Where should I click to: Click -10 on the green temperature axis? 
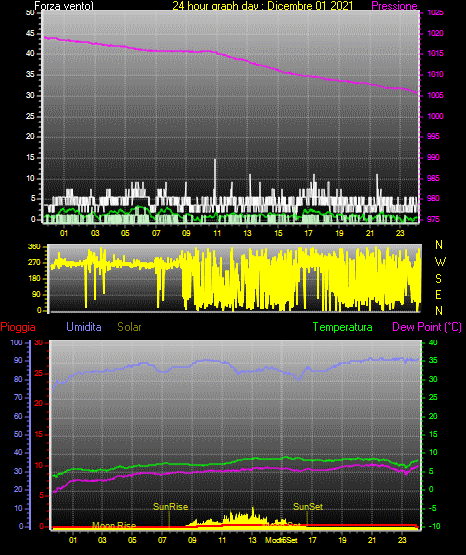coord(434,526)
